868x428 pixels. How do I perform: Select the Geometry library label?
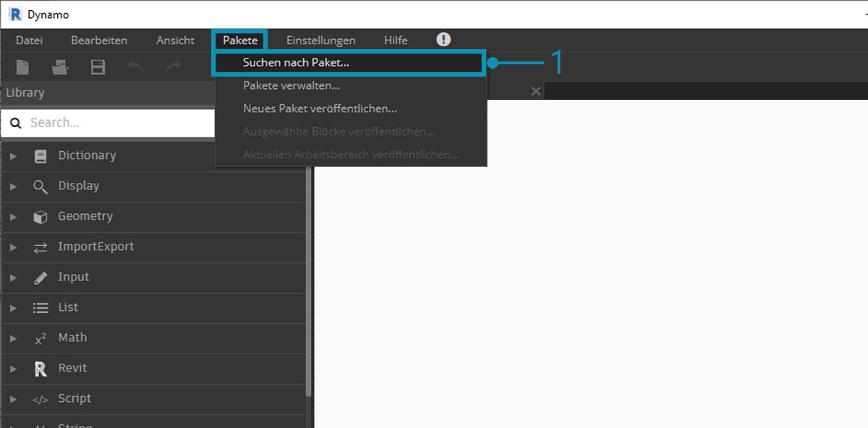click(x=85, y=216)
